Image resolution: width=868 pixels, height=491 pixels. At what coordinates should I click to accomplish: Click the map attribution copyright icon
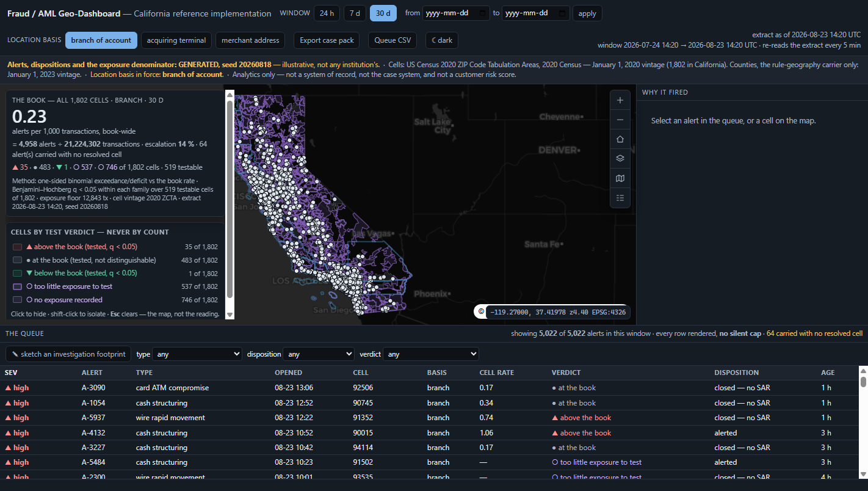coord(481,312)
